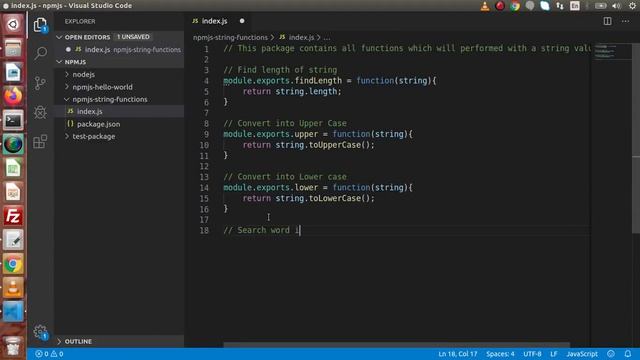Click 'return string.toUpperCase();' code line
This screenshot has height=360, width=640.
[309, 145]
